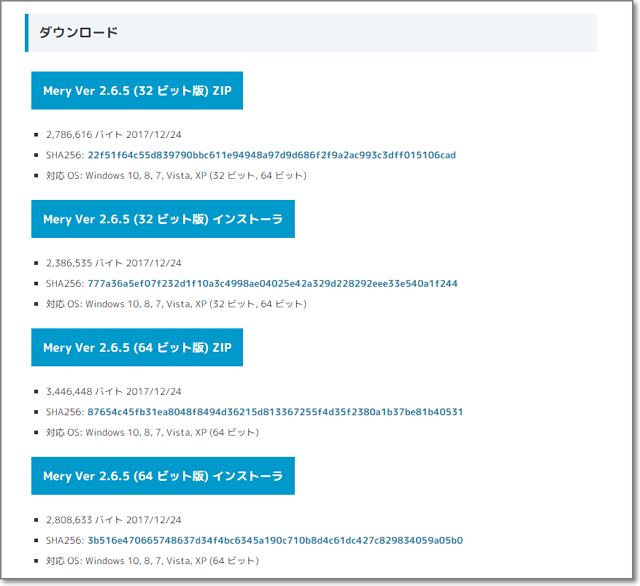Download Mery 2.6.5 32-bit インストーラ
This screenshot has width=640, height=586.
click(x=163, y=219)
